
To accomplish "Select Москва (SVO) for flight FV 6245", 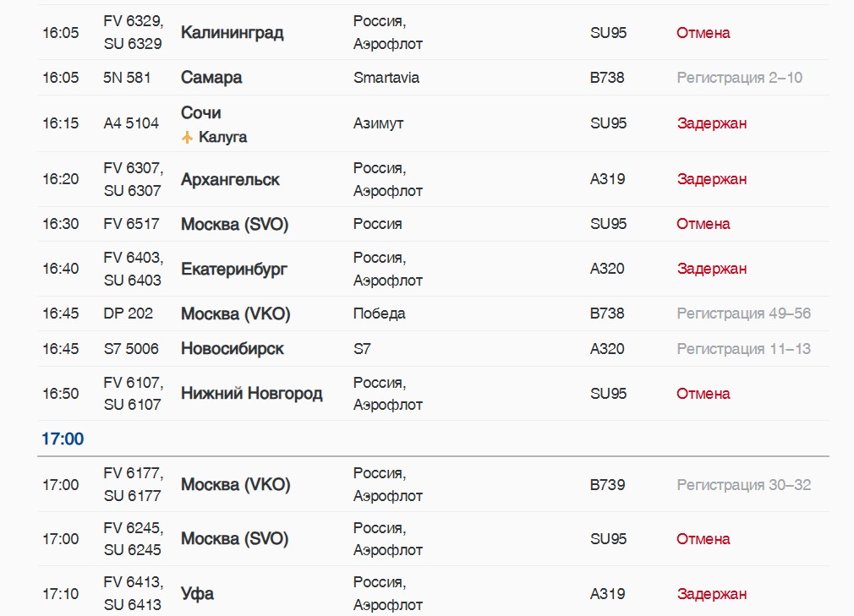I will pyautogui.click(x=235, y=539).
